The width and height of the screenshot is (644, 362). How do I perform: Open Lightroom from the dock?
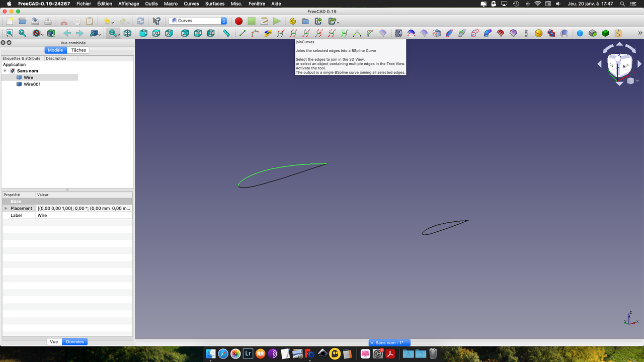(248, 354)
